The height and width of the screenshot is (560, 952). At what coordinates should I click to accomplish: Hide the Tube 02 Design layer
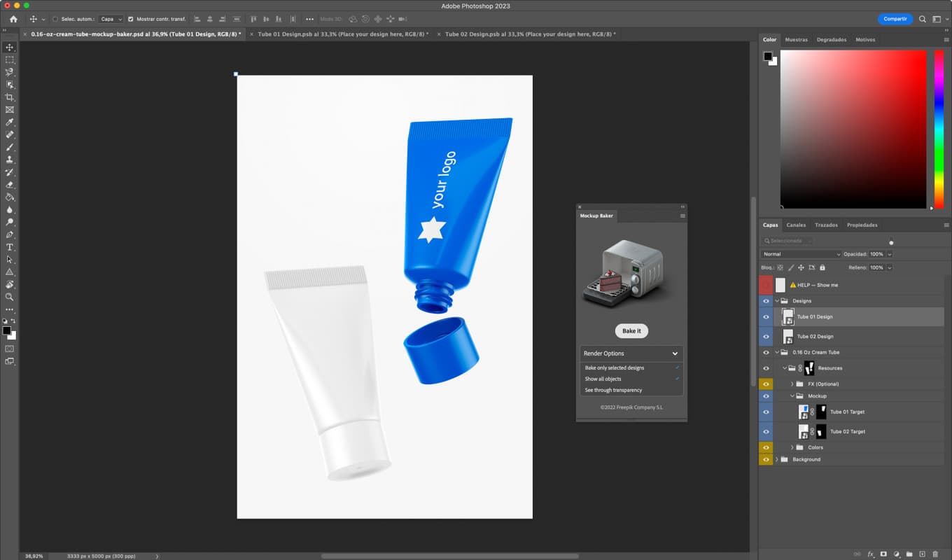[766, 336]
